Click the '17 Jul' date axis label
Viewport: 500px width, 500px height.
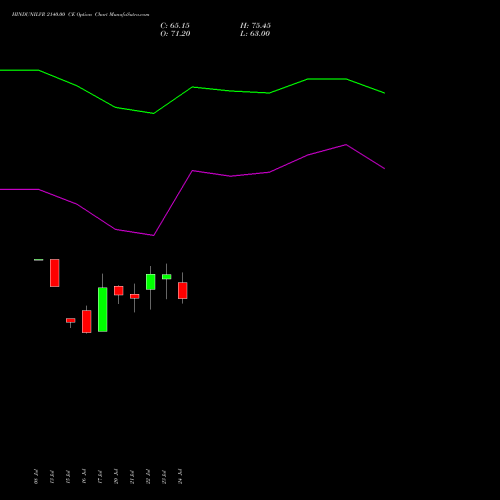[100, 476]
